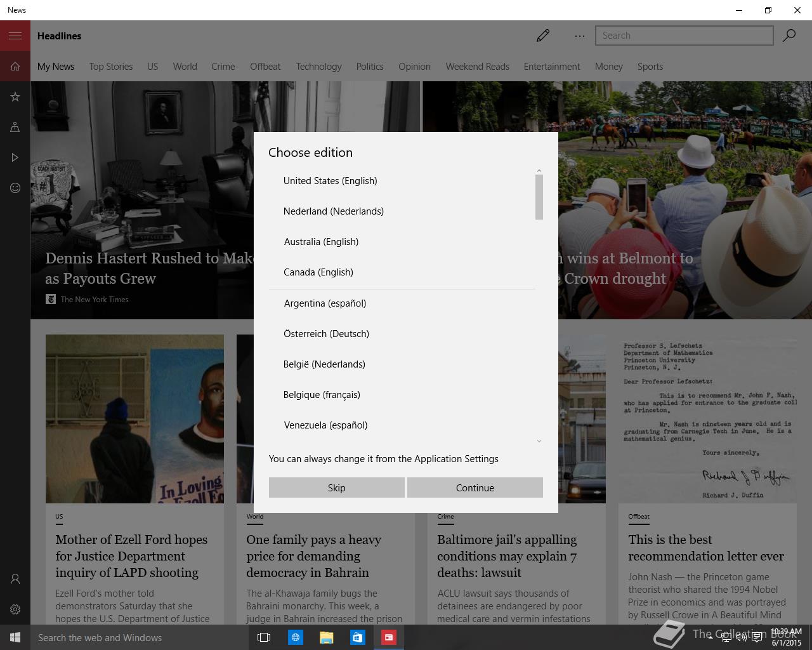Image resolution: width=812 pixels, height=650 pixels.
Task: Open the Politics tab
Action: coord(370,67)
